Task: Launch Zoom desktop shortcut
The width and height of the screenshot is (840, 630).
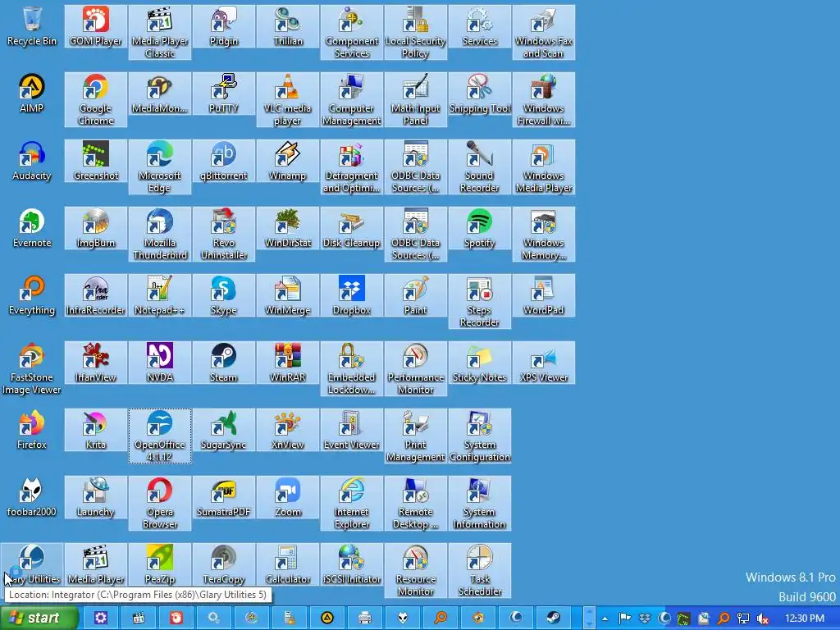Action: tap(288, 497)
